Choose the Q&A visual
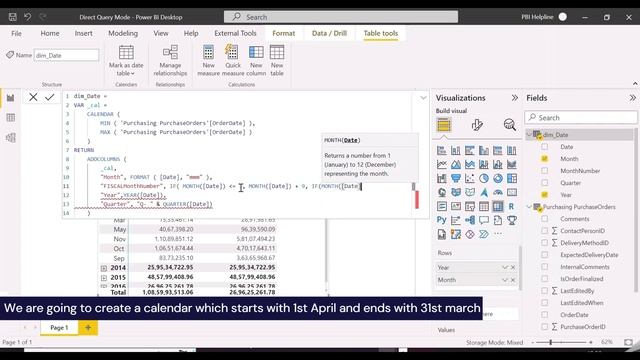This screenshot has width=640, height=360. [484, 220]
